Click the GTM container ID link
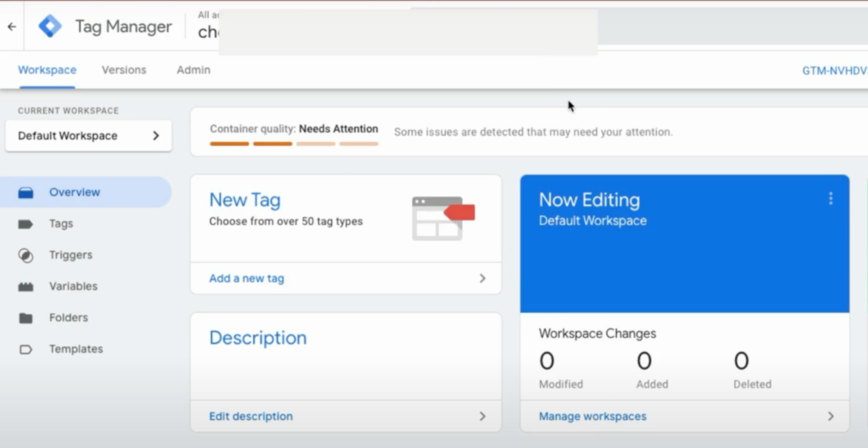Image resolution: width=868 pixels, height=448 pixels. pos(835,70)
